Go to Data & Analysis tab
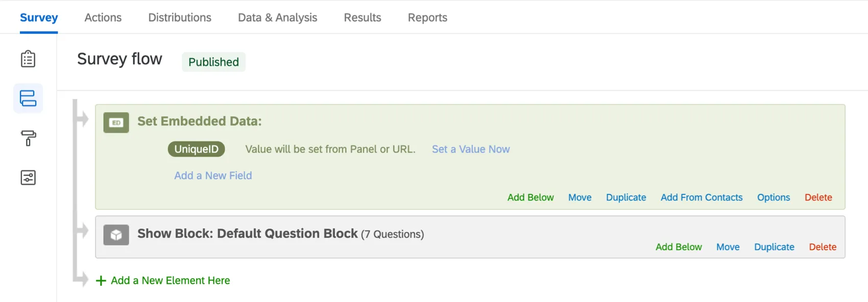The height and width of the screenshot is (302, 868). coord(277,17)
